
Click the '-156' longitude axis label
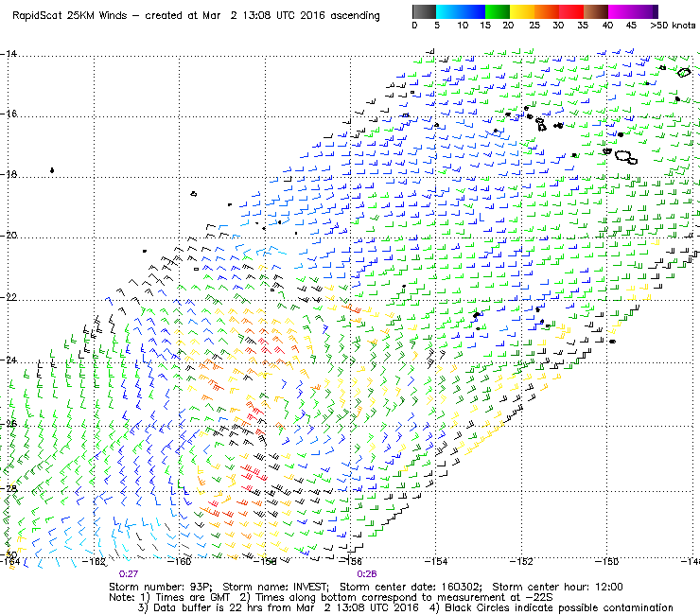point(350,562)
